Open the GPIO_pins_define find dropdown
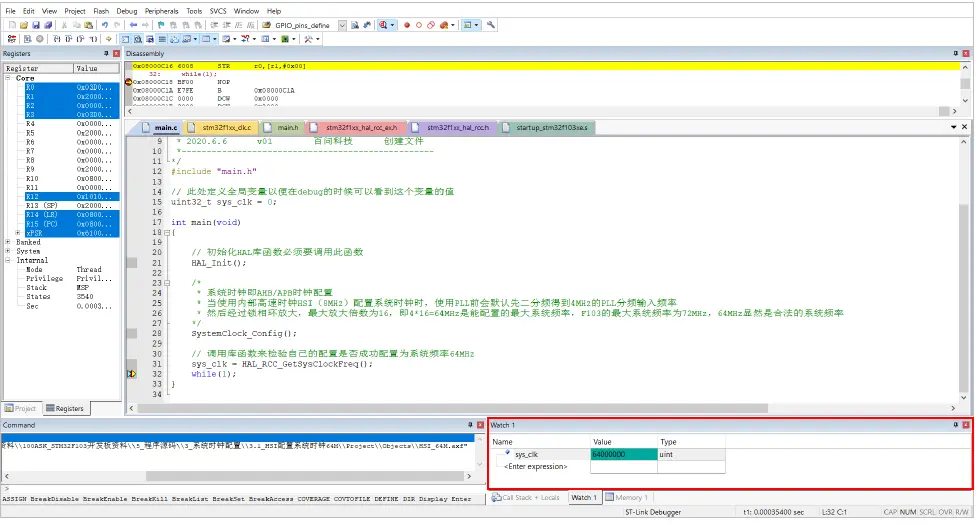 [x=342, y=24]
